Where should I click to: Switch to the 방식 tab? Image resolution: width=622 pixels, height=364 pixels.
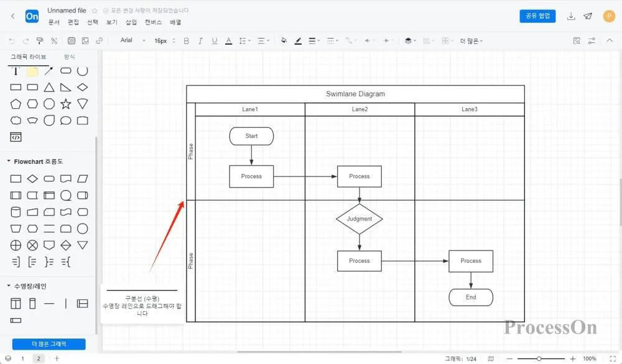tap(70, 57)
